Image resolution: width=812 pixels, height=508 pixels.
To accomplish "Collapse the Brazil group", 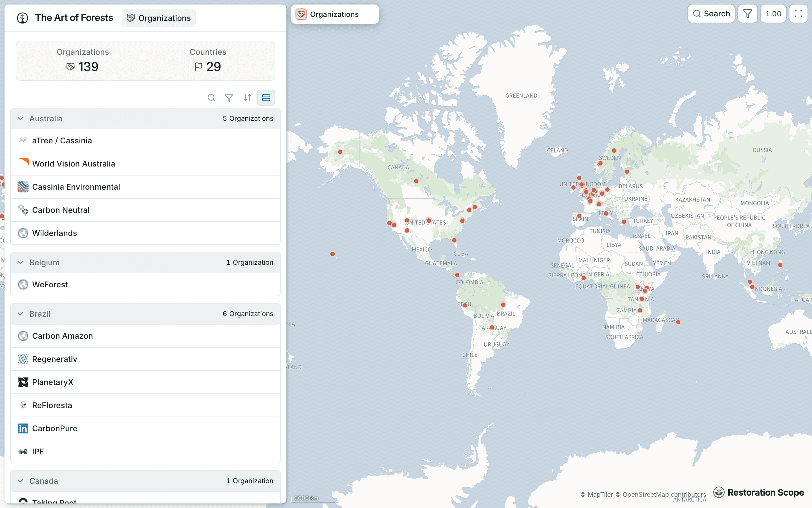I will pyautogui.click(x=21, y=314).
